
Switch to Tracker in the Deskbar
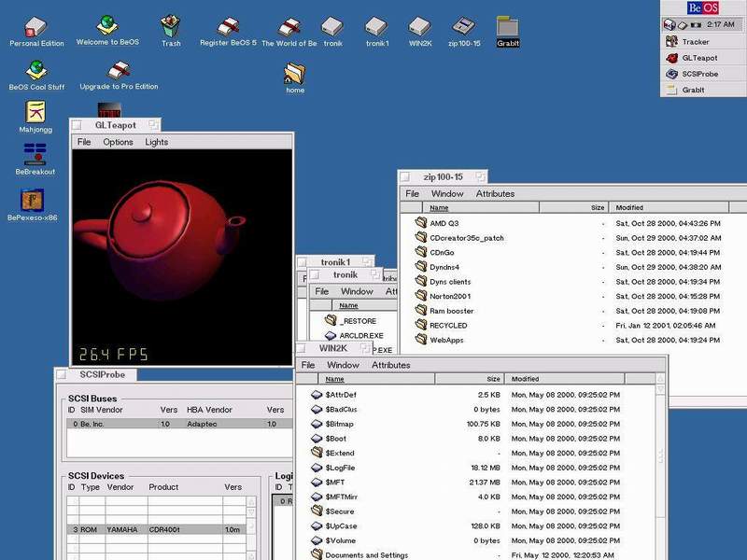[703, 42]
